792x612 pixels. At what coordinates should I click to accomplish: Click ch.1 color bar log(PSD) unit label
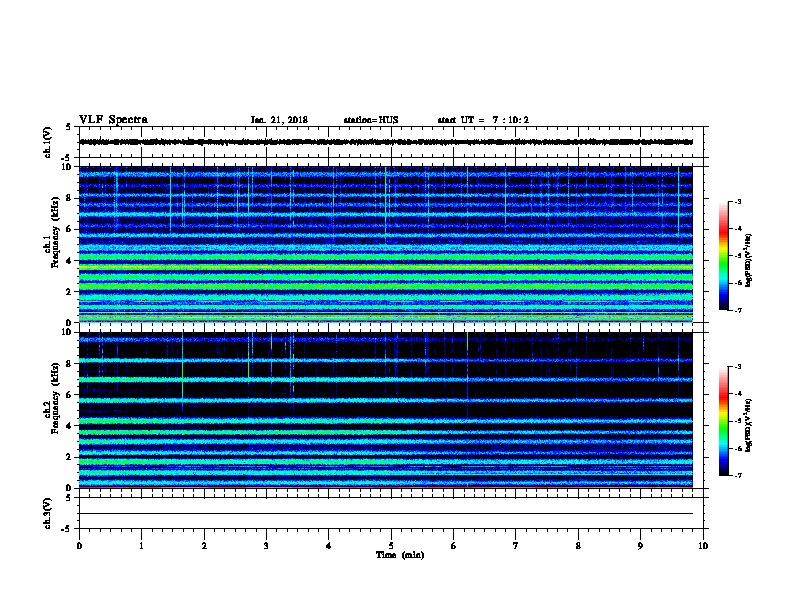749,260
